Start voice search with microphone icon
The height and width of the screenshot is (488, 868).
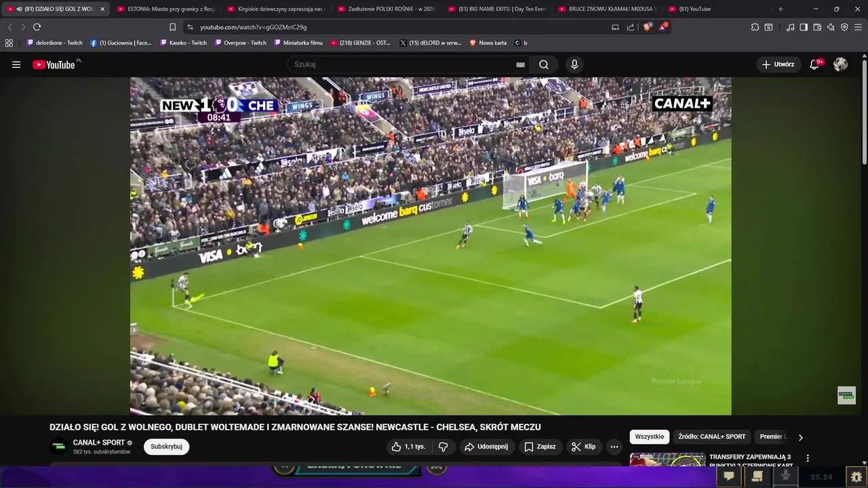[574, 64]
